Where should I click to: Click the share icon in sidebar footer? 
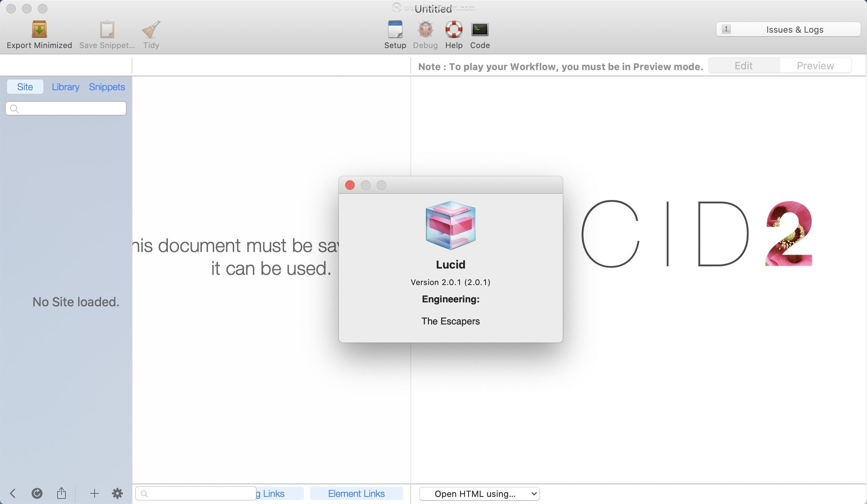tap(61, 493)
